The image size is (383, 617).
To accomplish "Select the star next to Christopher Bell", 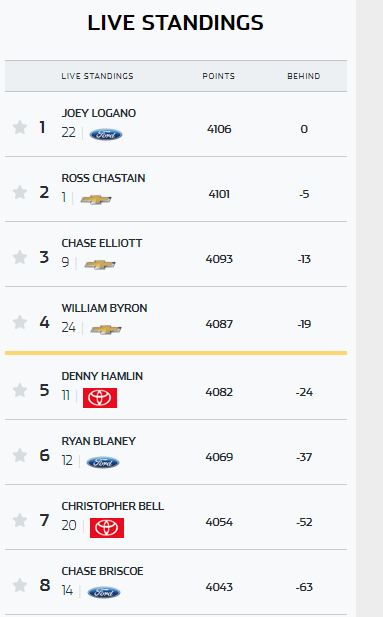I will pyautogui.click(x=20, y=520).
